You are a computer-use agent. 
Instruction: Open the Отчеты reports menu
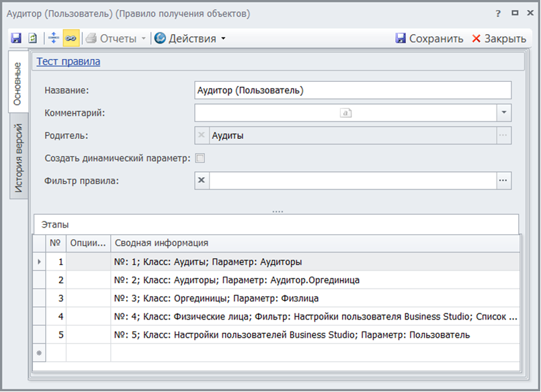click(117, 38)
